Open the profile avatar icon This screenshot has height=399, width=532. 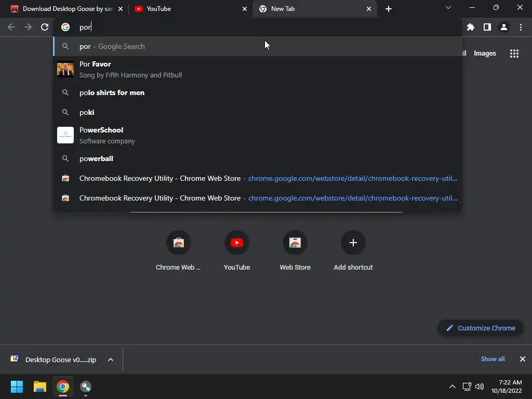(503, 27)
